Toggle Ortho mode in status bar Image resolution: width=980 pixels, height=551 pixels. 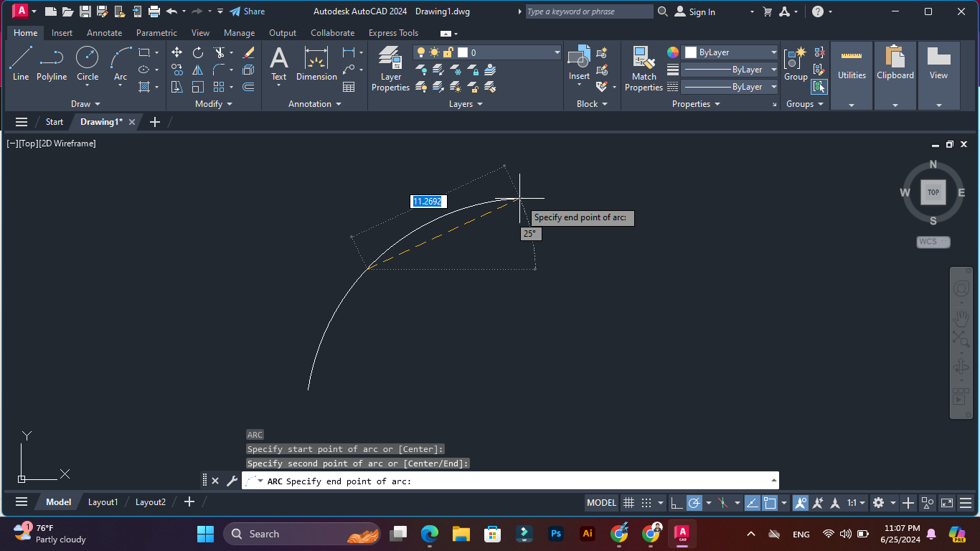click(677, 502)
